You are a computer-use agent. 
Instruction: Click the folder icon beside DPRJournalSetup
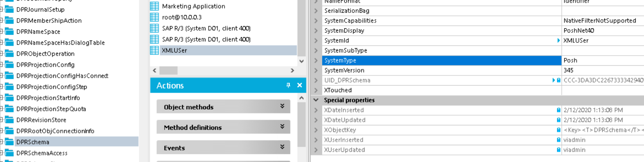click(x=9, y=9)
